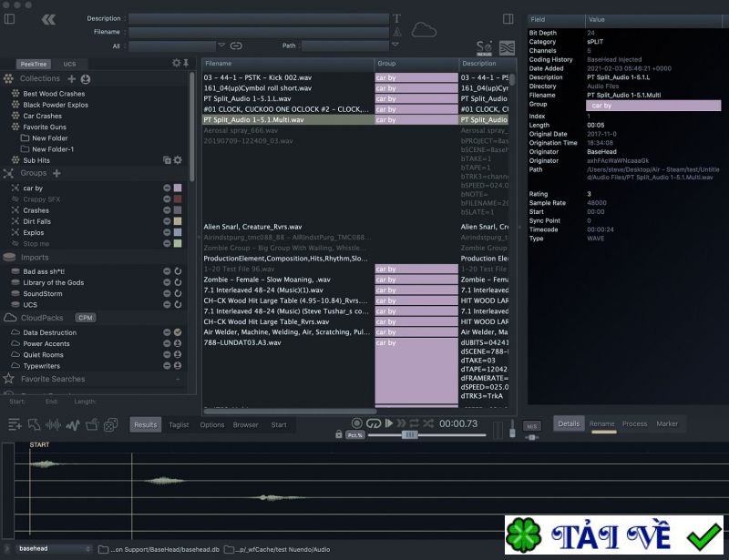Click the double-chevron collapse icon at top
The height and width of the screenshot is (560, 729).
48,19
